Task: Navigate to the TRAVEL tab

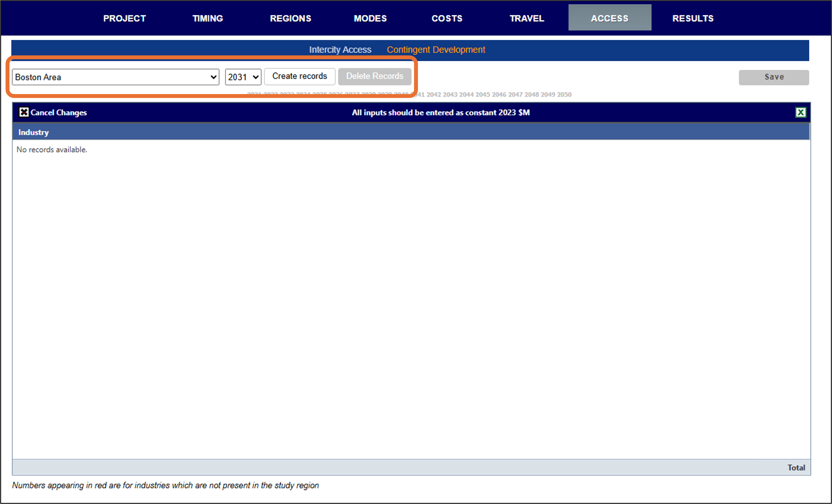Action: tap(527, 18)
